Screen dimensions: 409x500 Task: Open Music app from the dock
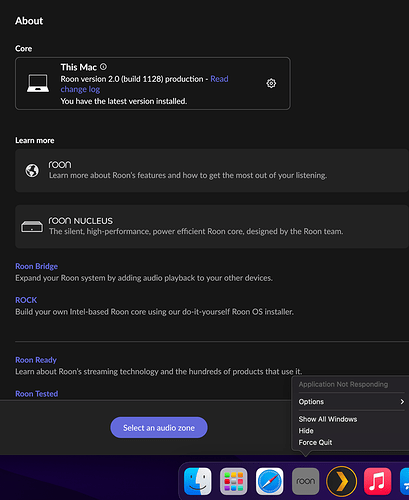pos(378,481)
